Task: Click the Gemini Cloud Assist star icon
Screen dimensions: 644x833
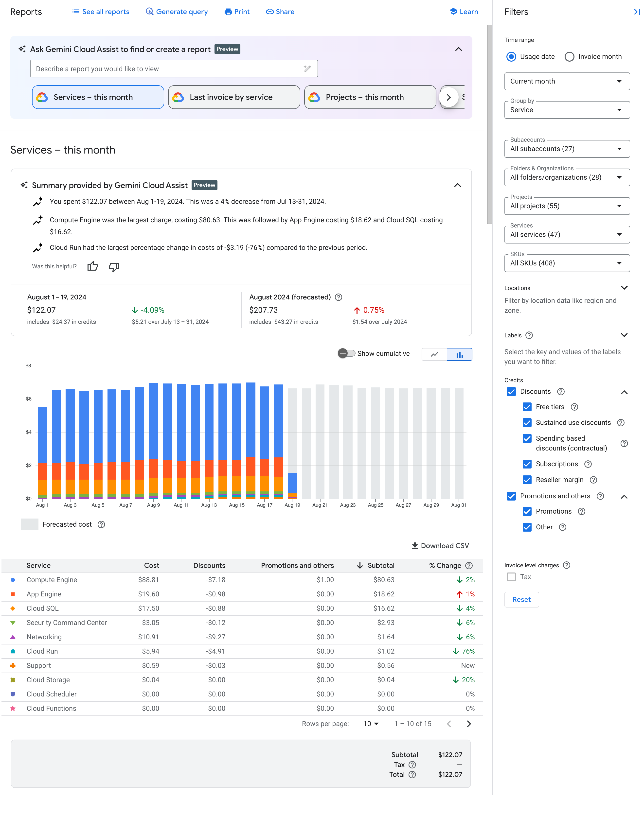Action: 24,49
